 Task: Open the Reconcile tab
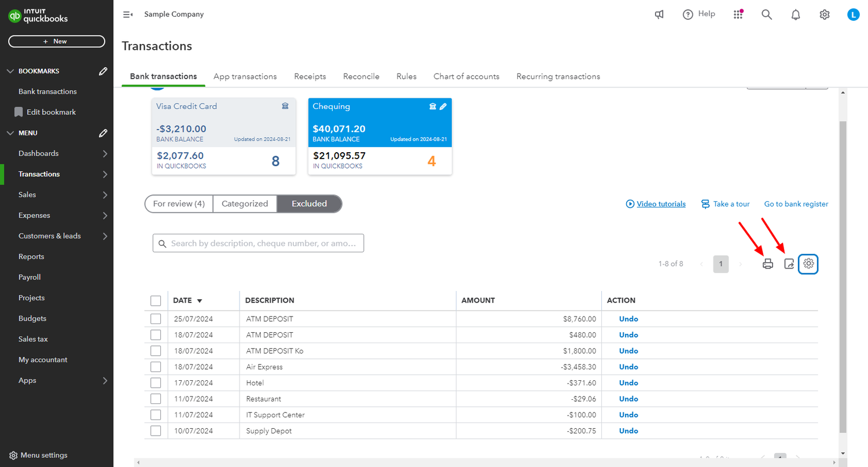coord(361,76)
